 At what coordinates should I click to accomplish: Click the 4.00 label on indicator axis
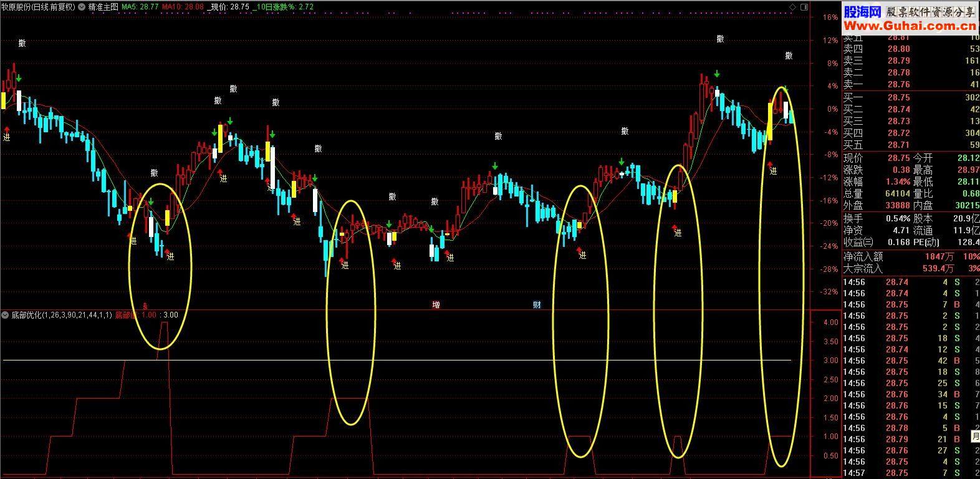[x=830, y=322]
